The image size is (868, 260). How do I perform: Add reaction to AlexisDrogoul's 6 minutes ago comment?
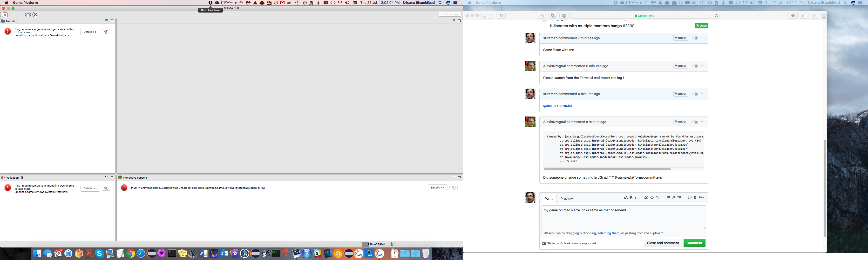point(694,66)
